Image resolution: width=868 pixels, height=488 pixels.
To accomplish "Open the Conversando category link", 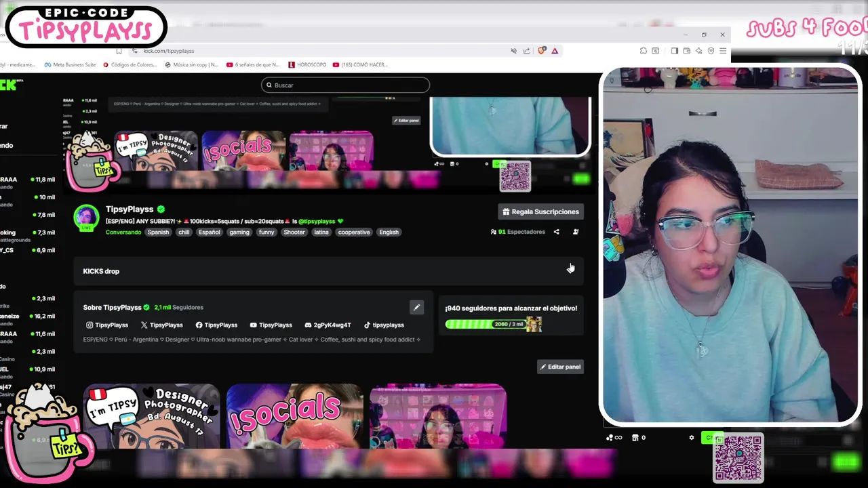I will [x=123, y=232].
